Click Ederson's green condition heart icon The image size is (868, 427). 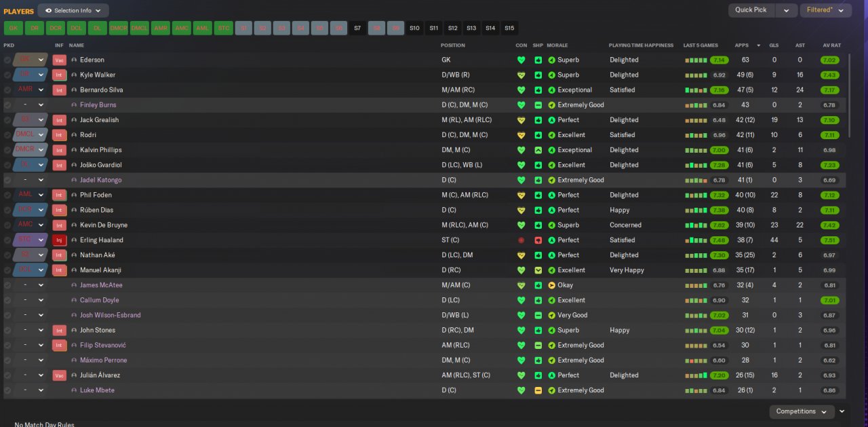pyautogui.click(x=521, y=60)
